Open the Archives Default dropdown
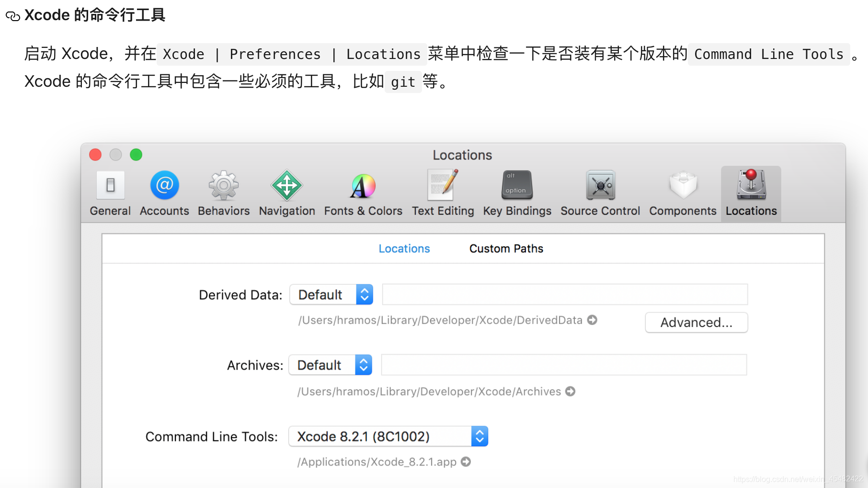Screen dimensions: 868x488 tap(331, 365)
